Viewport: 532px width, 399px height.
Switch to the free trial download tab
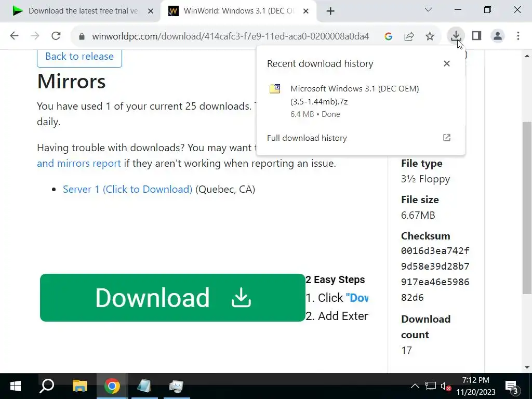(x=79, y=11)
